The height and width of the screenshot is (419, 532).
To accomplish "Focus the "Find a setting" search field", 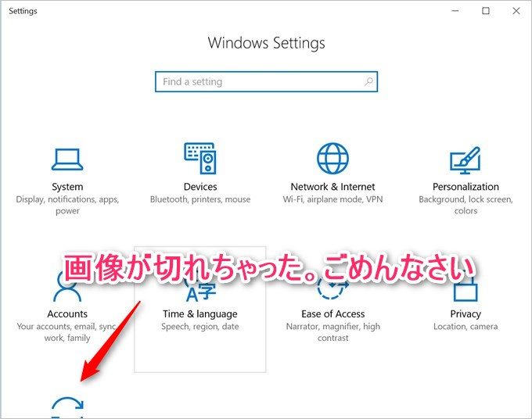I will coord(258,81).
